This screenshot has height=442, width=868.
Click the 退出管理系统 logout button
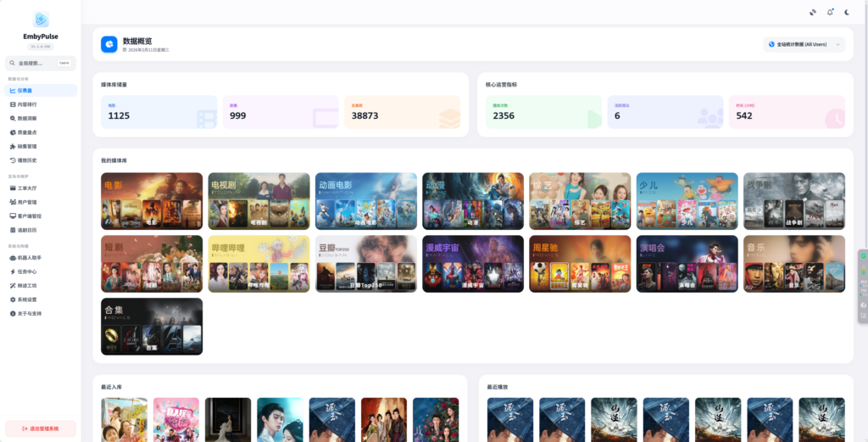pyautogui.click(x=41, y=428)
